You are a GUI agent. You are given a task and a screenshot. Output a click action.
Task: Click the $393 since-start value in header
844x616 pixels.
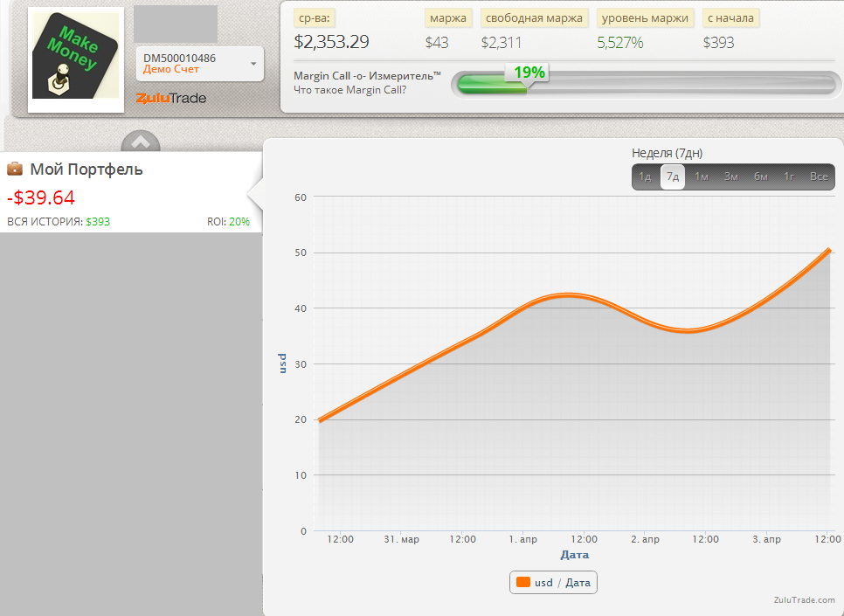(x=718, y=43)
